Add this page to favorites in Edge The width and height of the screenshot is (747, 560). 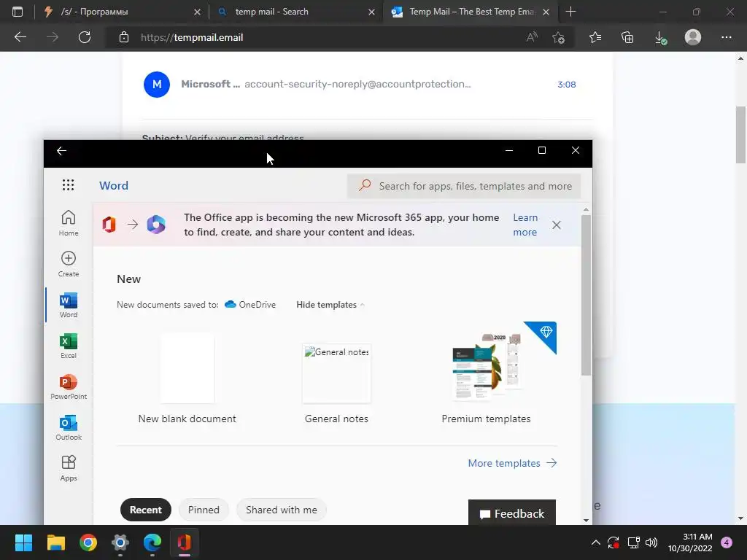click(558, 37)
